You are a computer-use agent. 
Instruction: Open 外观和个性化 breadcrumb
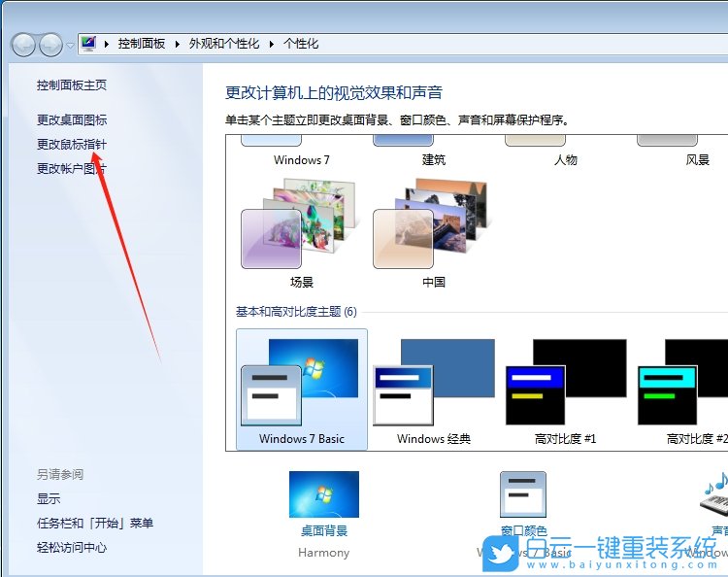point(224,44)
